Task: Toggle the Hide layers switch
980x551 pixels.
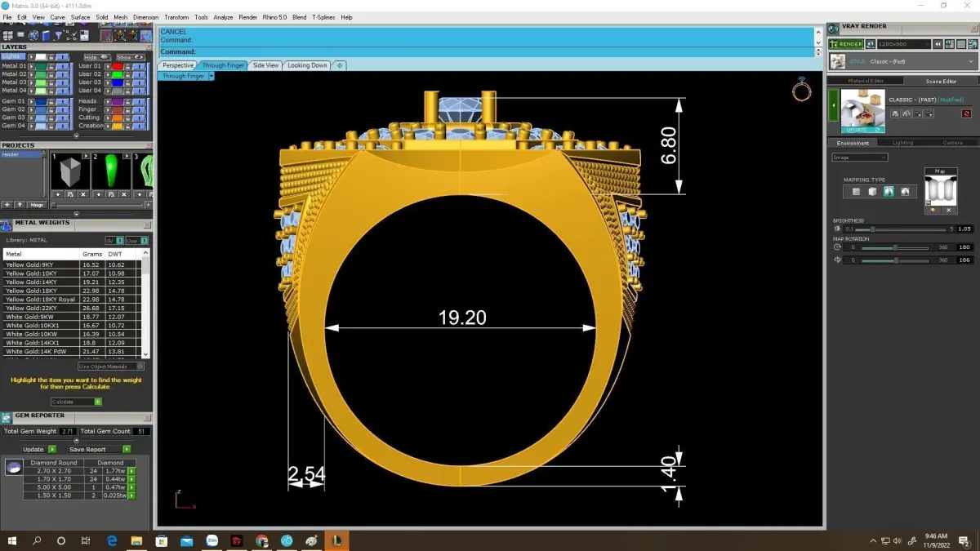Action: pyautogui.click(x=97, y=57)
